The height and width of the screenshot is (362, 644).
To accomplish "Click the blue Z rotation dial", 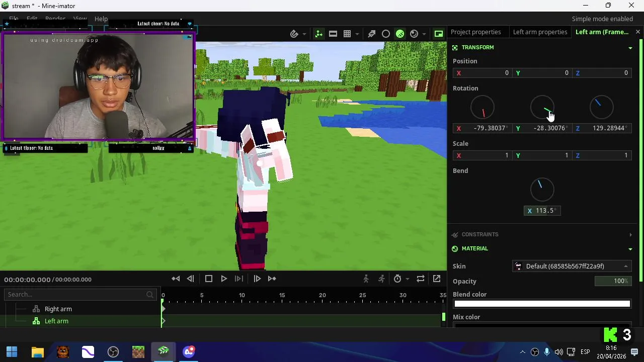I will [601, 107].
